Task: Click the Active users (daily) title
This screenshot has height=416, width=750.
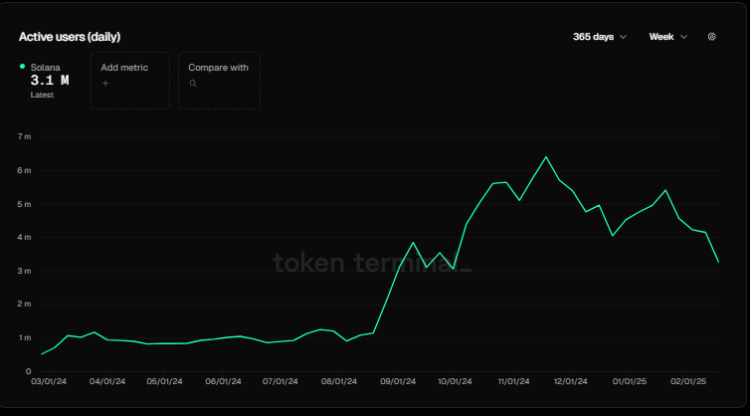Action: [69, 37]
